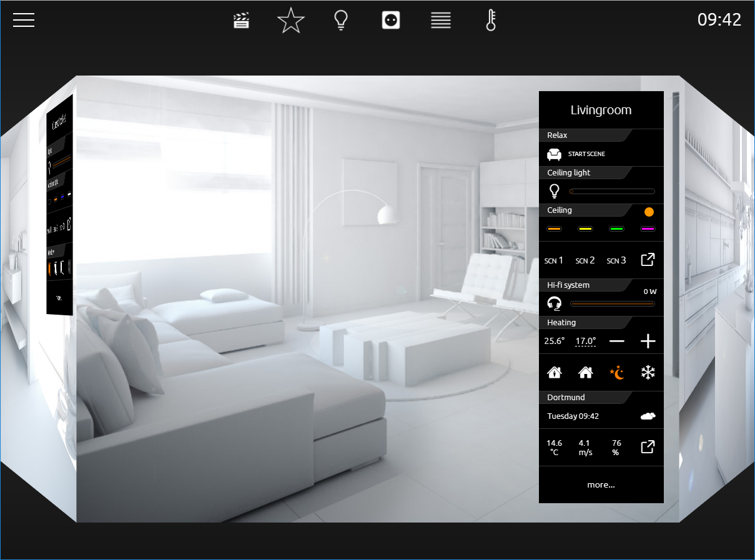
Task: Adjust the Ceiling light dimmer slider
Action: tap(612, 192)
